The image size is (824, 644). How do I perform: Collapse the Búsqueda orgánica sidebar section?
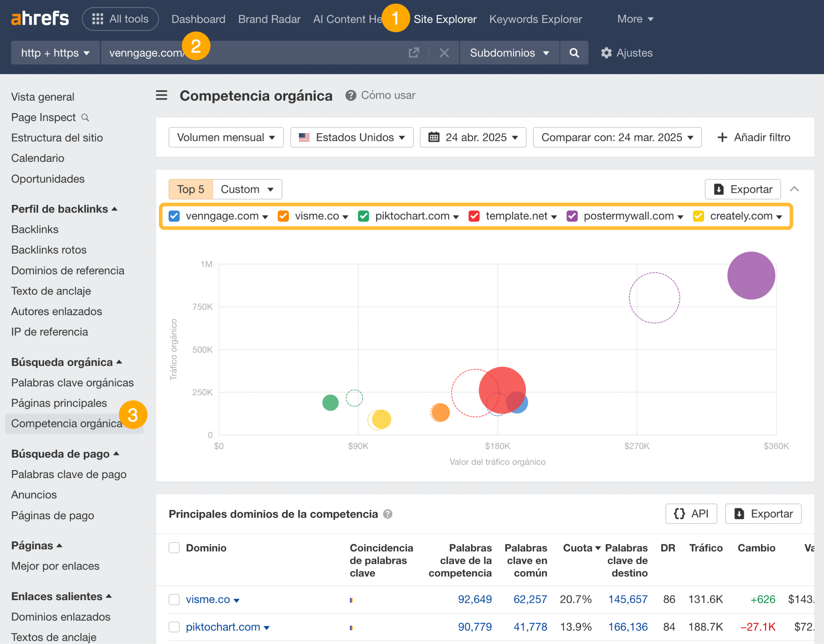tap(119, 362)
